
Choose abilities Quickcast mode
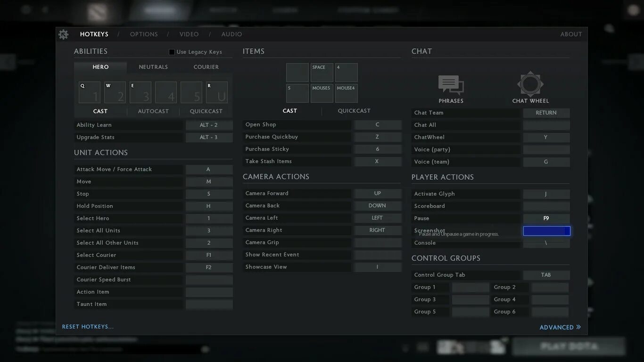click(206, 111)
